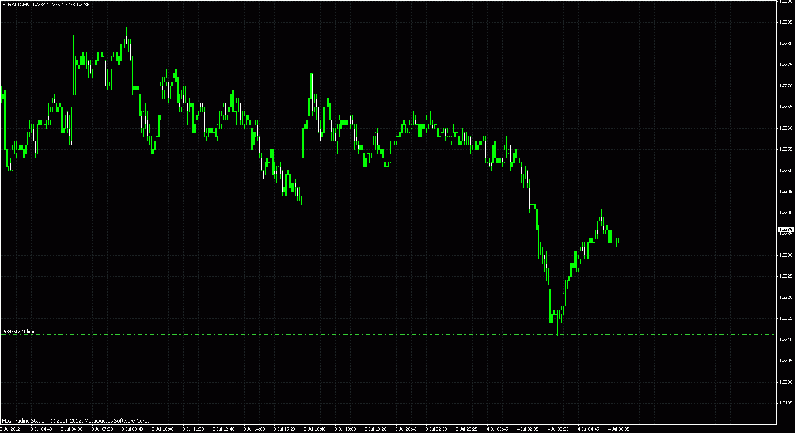Click the highlighted current price tag on price axis
Screen dimensions: 795x433
(x=785, y=231)
